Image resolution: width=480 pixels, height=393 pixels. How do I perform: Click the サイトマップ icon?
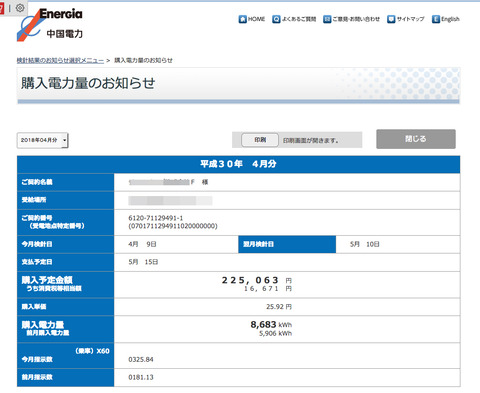[391, 19]
